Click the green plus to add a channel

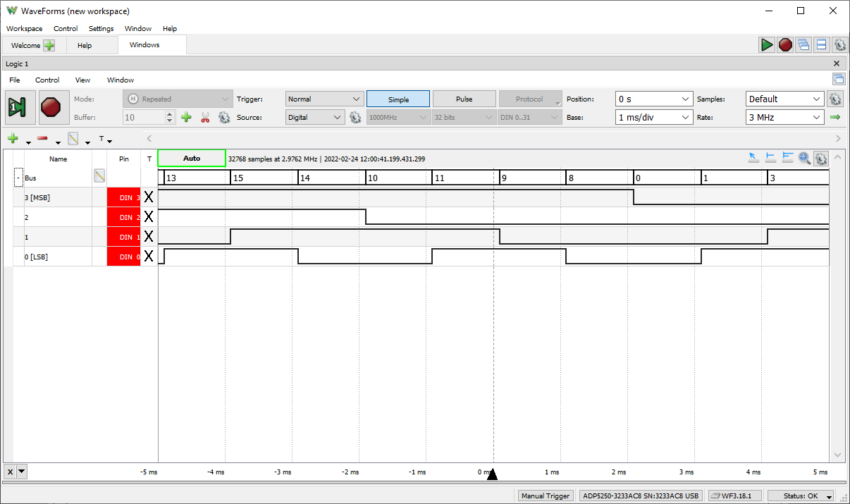point(13,138)
